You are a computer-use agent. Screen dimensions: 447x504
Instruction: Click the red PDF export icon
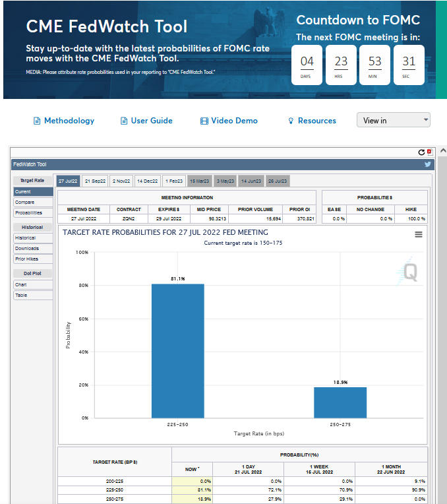tap(430, 152)
